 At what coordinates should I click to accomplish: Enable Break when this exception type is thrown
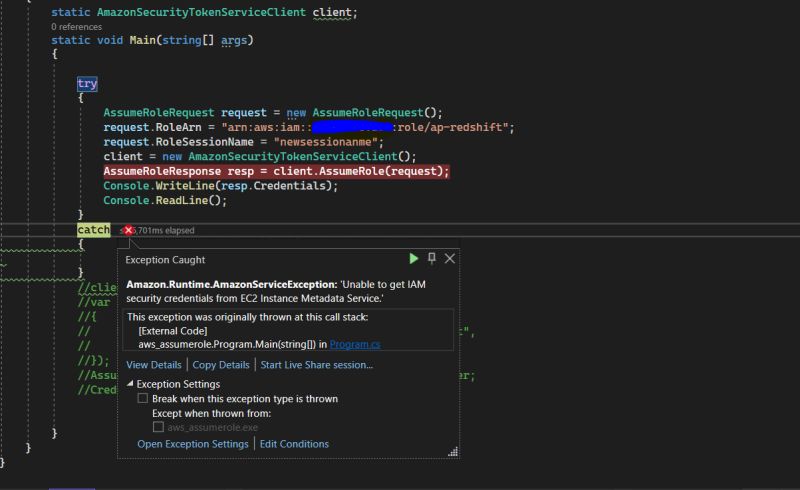tap(143, 398)
